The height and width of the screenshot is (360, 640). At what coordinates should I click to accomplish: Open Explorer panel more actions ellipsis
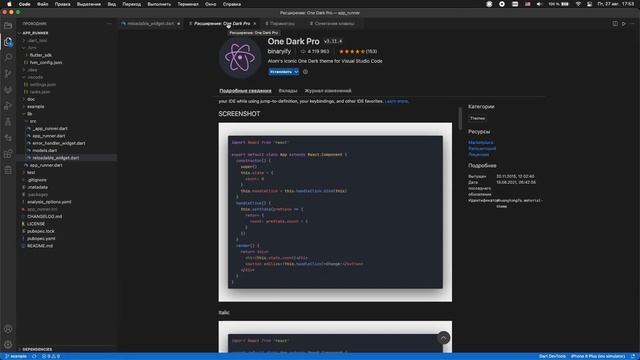point(109,24)
